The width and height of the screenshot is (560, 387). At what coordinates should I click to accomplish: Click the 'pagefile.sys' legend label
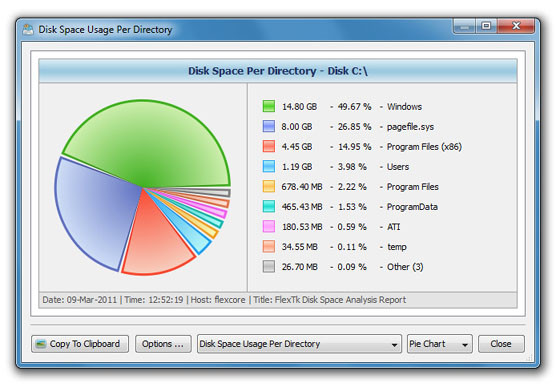pyautogui.click(x=410, y=127)
